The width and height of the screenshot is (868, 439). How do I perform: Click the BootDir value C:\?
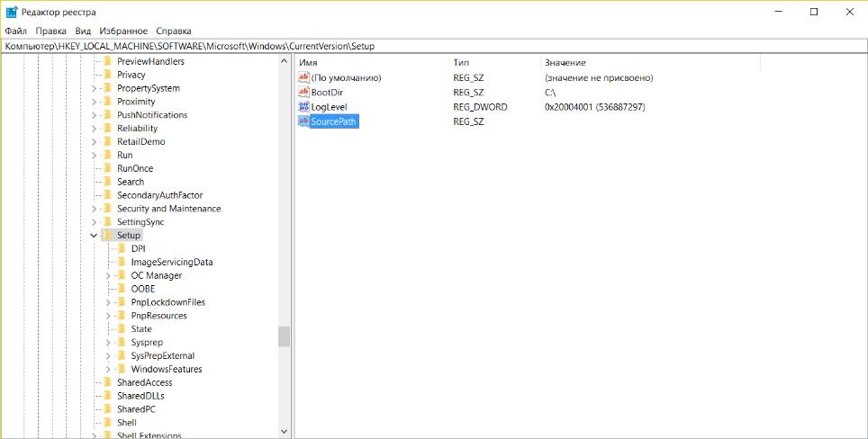pos(549,93)
